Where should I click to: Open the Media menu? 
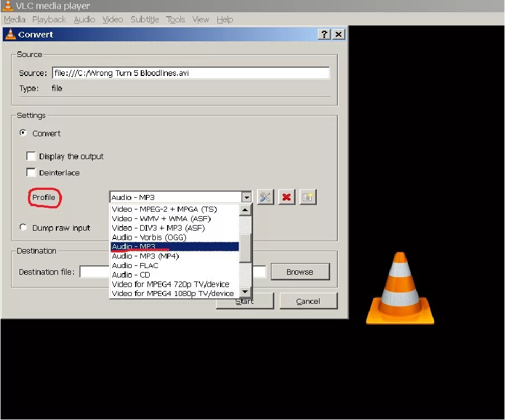click(15, 20)
